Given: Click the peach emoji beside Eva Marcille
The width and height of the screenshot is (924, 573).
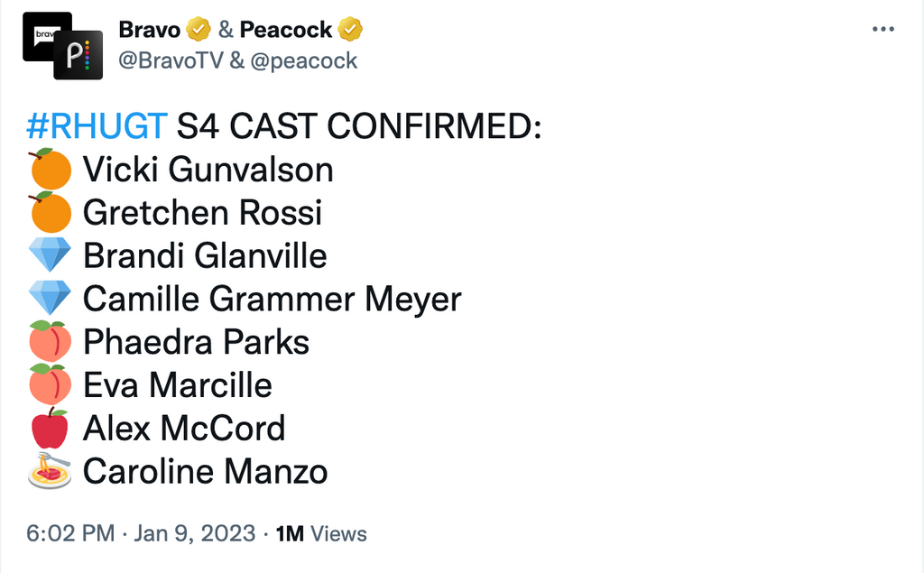Looking at the screenshot, I should [51, 385].
